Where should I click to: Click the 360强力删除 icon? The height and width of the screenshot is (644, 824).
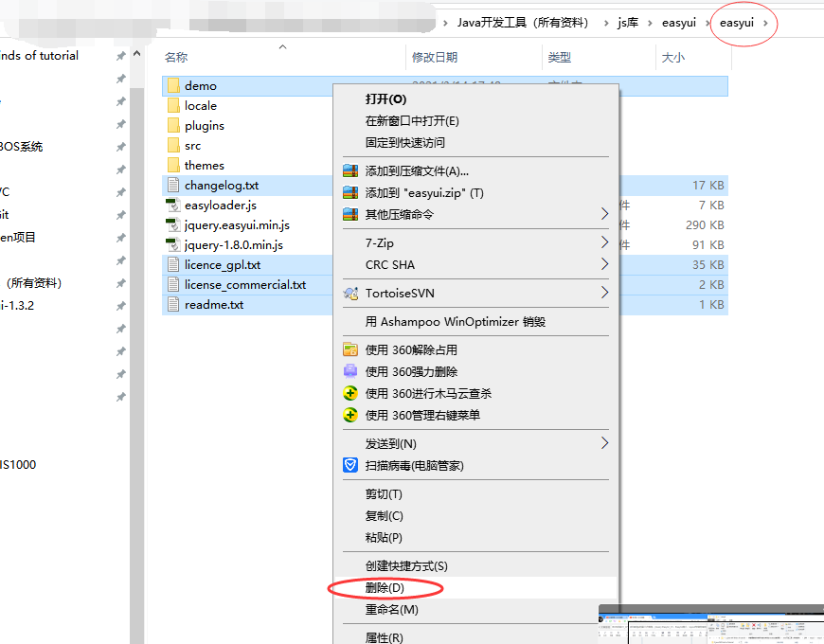349,371
